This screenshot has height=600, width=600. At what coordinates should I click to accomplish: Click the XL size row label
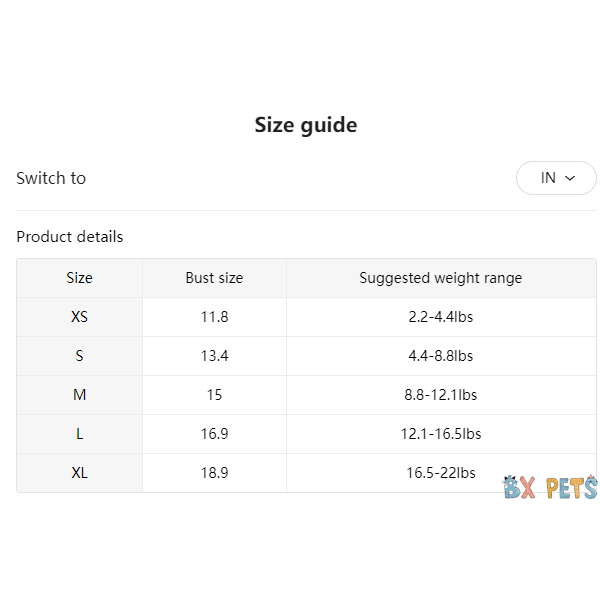[x=79, y=473]
